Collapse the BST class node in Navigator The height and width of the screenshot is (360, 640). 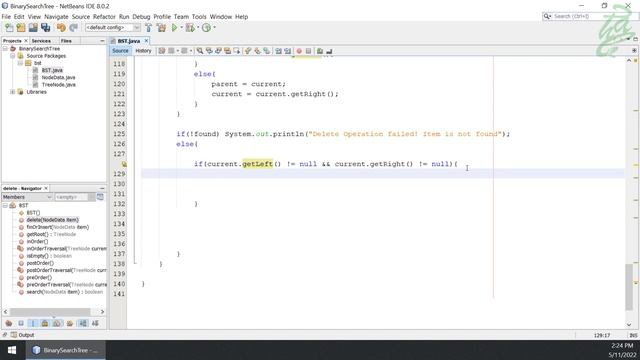click(x=5, y=205)
